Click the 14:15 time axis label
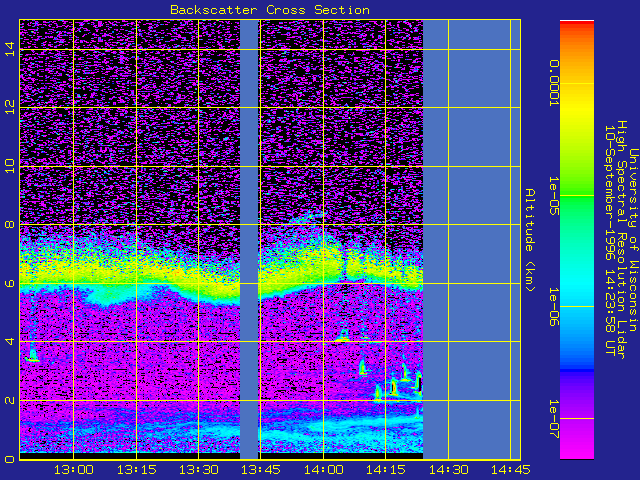 coord(386,470)
